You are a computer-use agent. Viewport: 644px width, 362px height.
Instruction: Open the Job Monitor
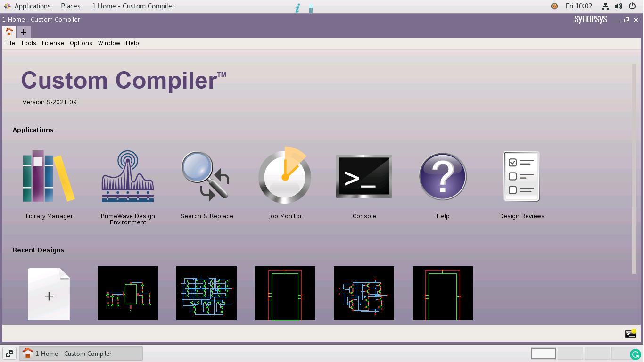tap(285, 176)
